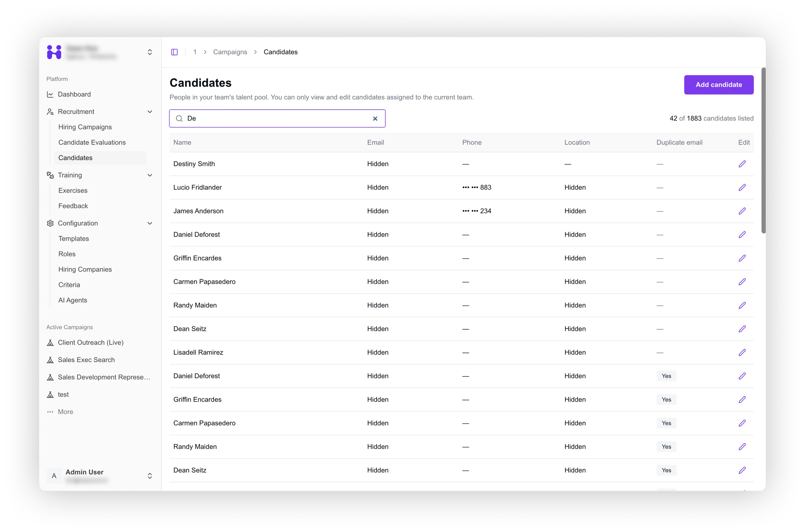Click the Training section icon
This screenshot has width=805, height=532.
tap(50, 175)
